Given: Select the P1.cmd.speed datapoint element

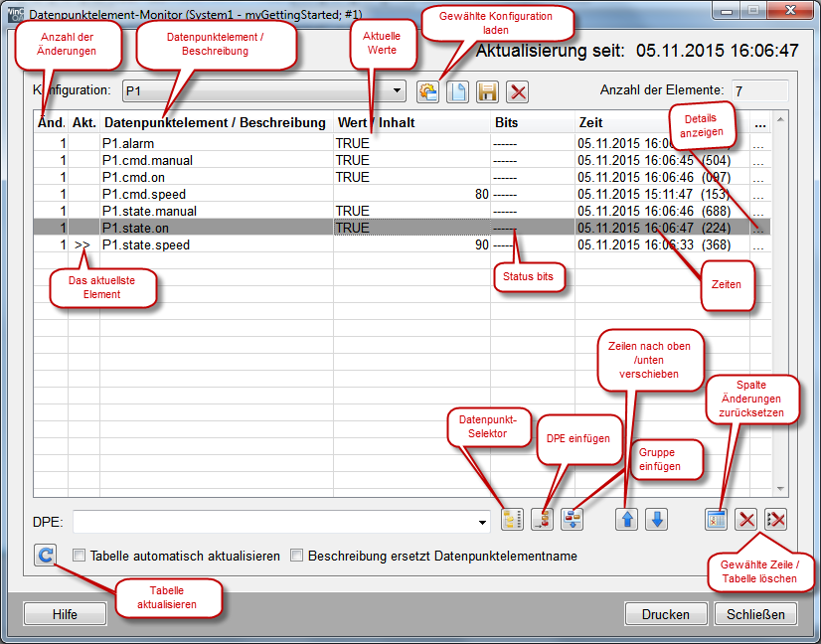Looking at the screenshot, I should click(144, 194).
